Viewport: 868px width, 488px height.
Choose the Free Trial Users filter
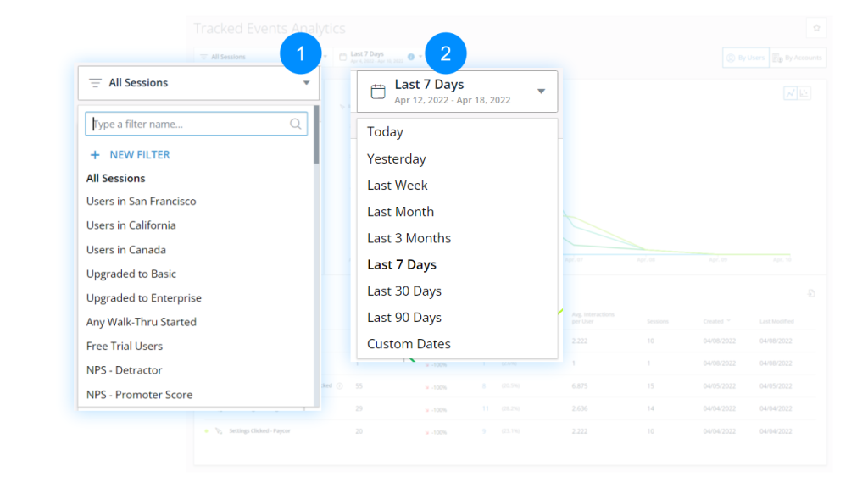124,347
